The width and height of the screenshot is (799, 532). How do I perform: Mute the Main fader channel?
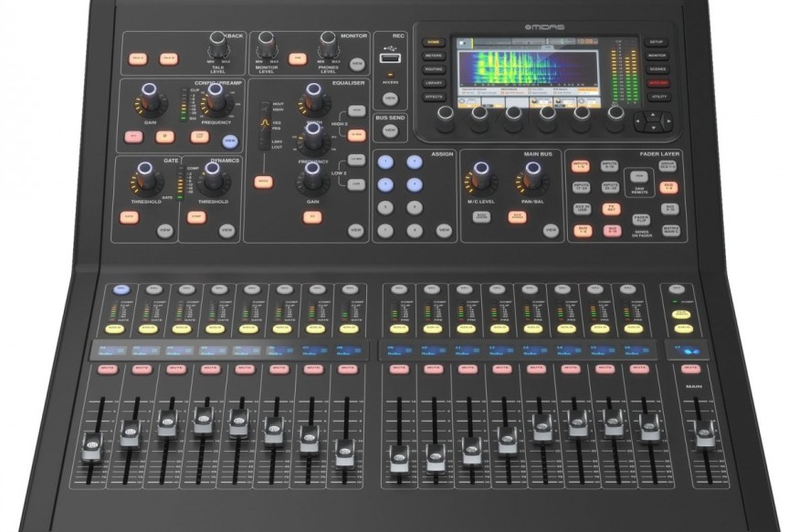pyautogui.click(x=691, y=369)
